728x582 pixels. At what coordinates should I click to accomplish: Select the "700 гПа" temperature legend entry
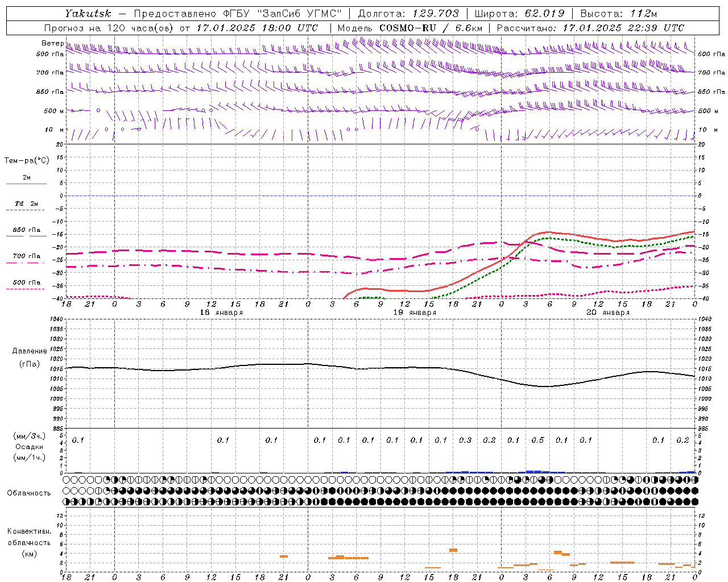[x=27, y=256]
